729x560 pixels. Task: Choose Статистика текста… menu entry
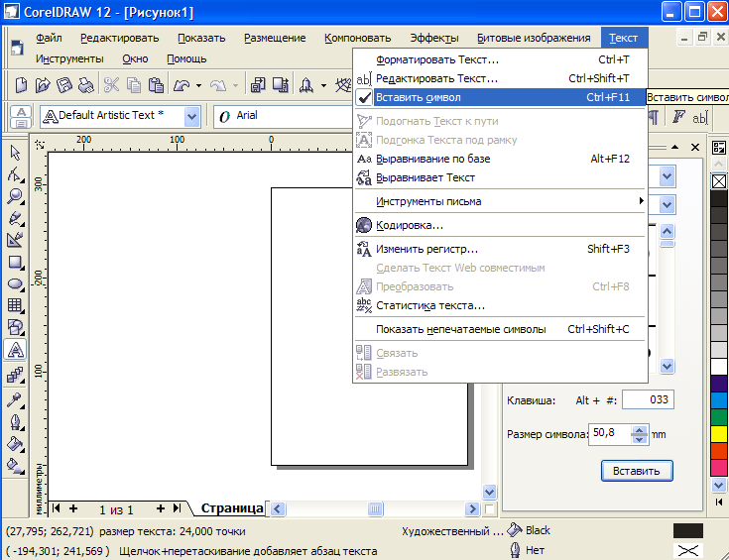coord(500,306)
